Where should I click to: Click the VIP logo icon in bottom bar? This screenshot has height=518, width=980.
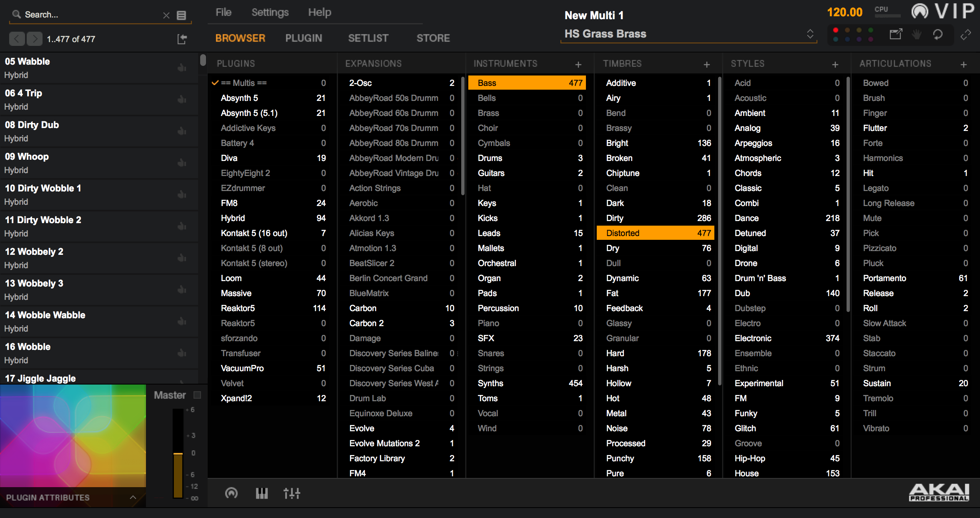coord(231,493)
